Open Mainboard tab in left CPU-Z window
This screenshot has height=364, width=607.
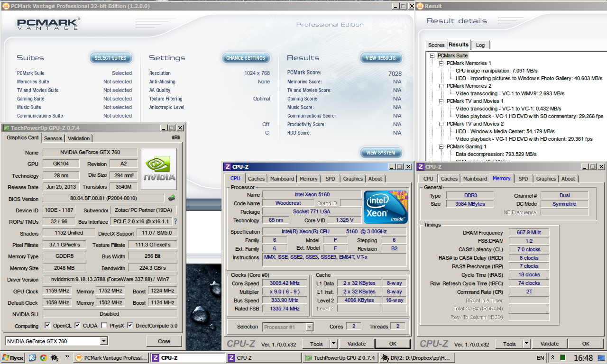pos(282,179)
